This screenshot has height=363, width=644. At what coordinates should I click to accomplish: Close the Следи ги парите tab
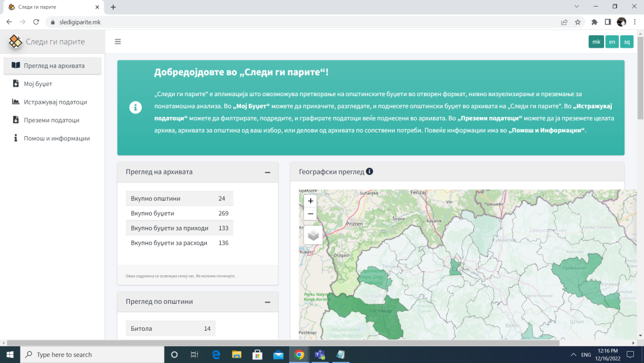click(x=97, y=7)
